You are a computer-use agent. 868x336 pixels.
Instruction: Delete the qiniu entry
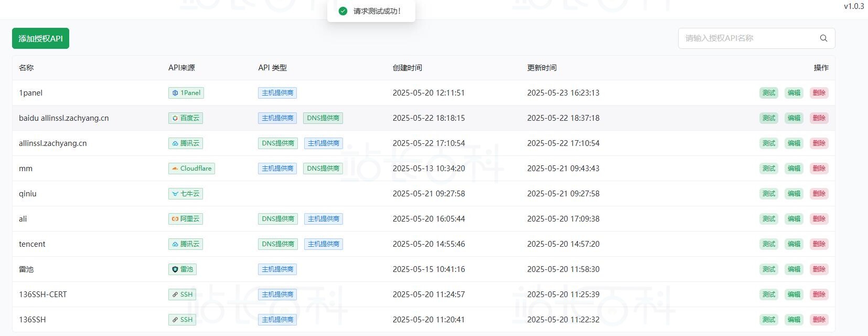click(819, 194)
